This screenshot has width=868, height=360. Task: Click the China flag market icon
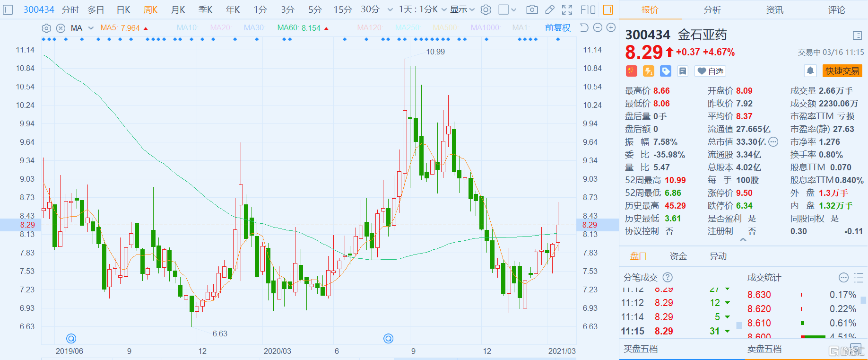[x=632, y=71]
